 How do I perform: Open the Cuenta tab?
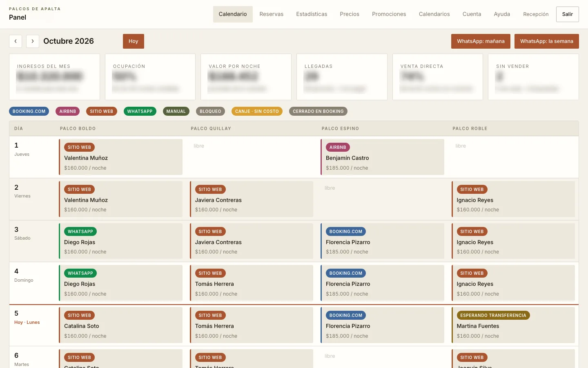[x=472, y=14]
